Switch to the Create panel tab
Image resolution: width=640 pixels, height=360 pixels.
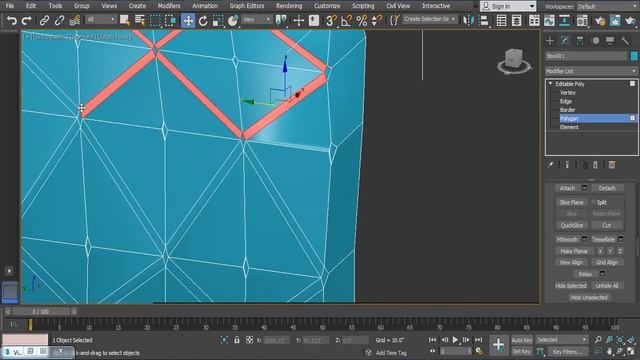coord(550,40)
